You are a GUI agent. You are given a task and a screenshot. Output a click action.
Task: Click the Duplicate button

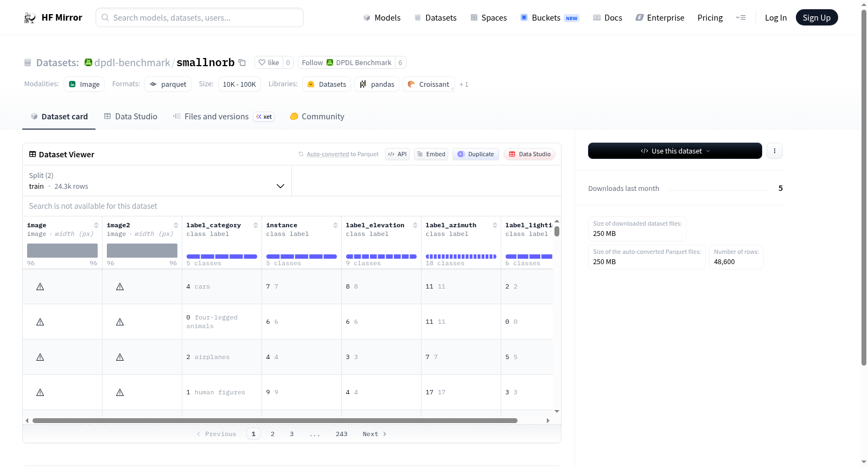pos(476,154)
